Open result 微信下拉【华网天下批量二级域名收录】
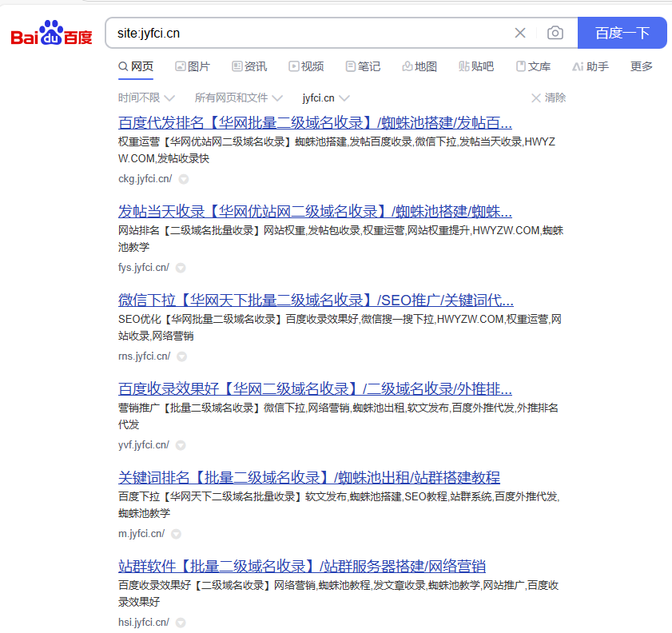This screenshot has width=672, height=633. point(316,301)
